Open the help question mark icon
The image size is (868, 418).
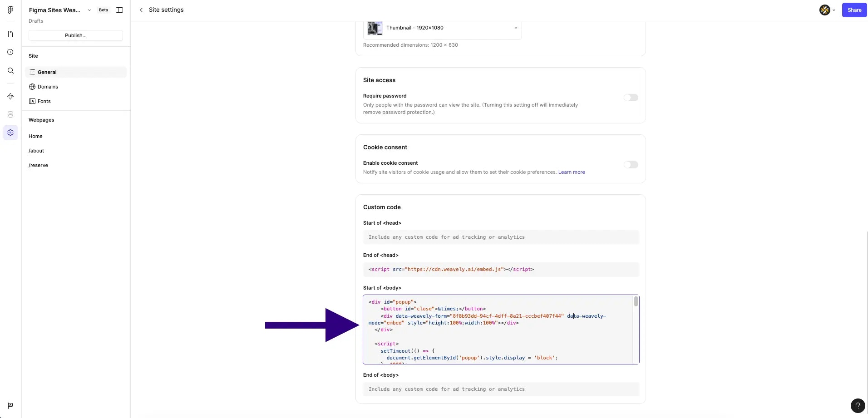[858, 406]
